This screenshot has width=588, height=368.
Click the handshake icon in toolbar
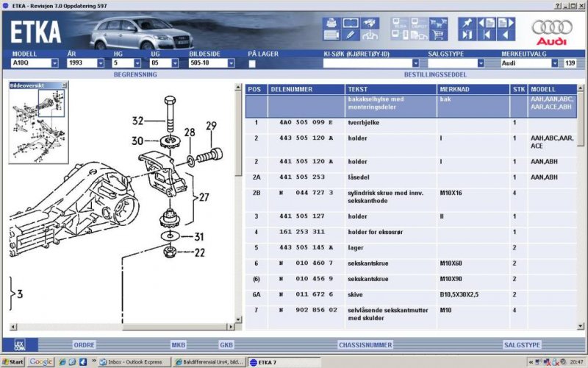click(371, 23)
